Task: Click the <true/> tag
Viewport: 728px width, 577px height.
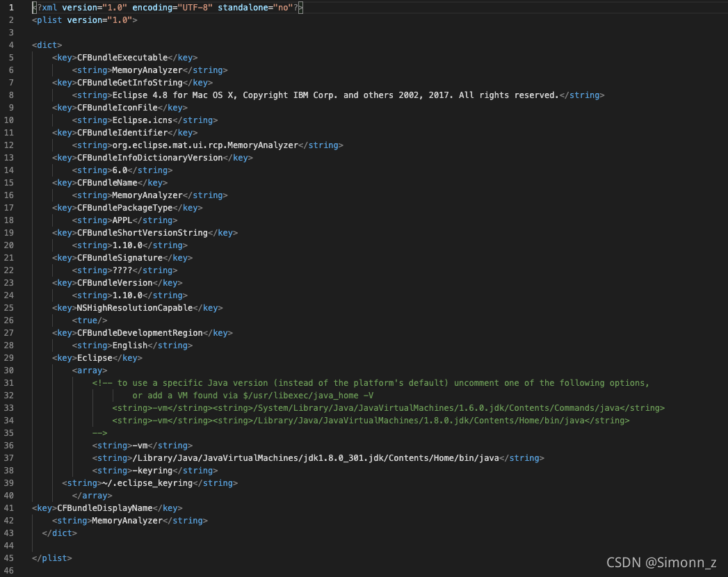Action: point(90,320)
